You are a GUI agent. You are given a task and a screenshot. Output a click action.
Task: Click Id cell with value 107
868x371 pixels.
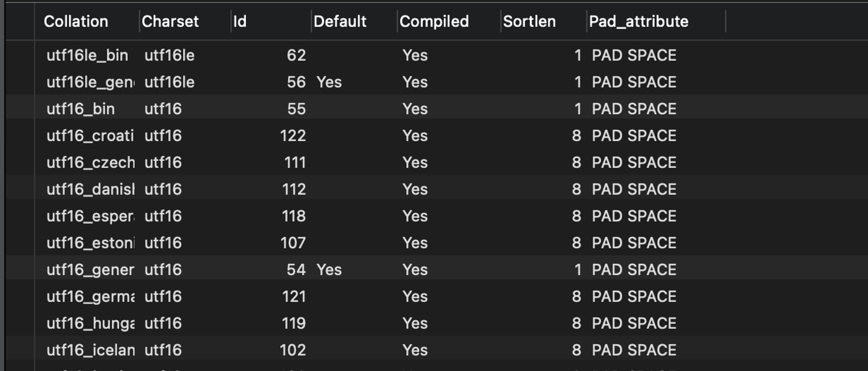(x=293, y=243)
